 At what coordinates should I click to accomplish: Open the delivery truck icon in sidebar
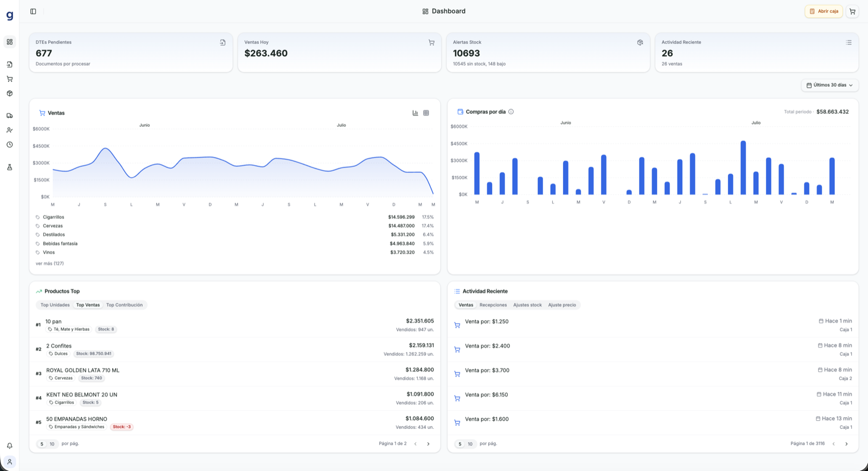[x=10, y=115]
